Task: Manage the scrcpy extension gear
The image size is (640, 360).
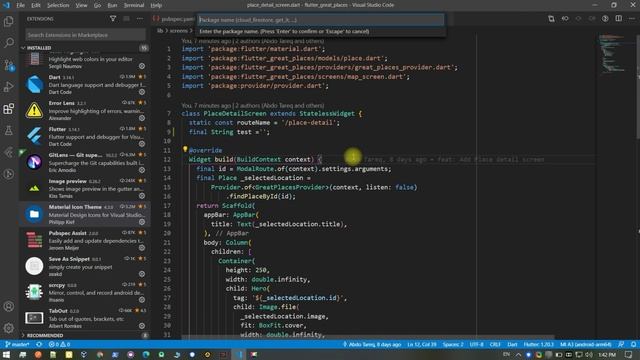Action: point(142,300)
